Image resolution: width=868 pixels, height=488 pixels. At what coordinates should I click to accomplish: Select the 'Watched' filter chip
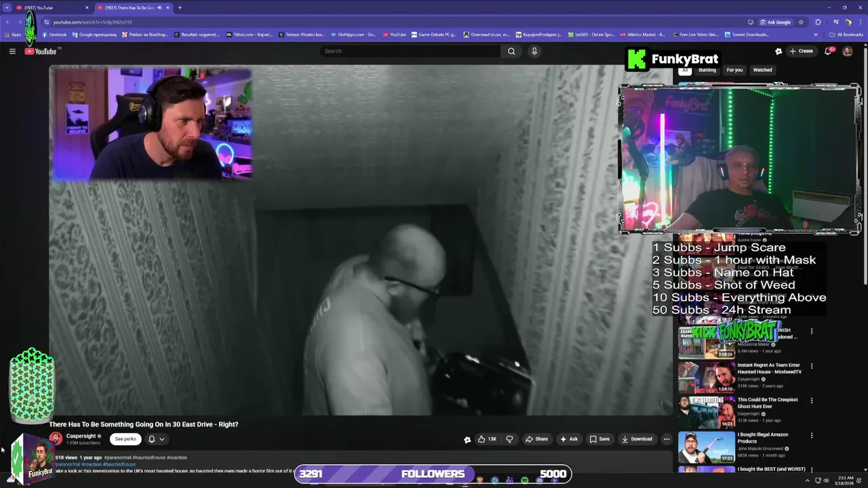point(762,70)
